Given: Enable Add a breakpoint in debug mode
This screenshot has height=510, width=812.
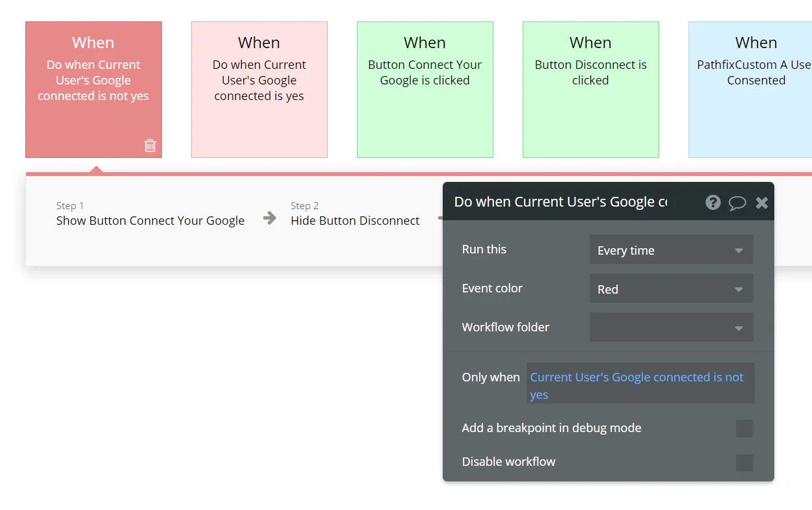Looking at the screenshot, I should click(x=744, y=428).
